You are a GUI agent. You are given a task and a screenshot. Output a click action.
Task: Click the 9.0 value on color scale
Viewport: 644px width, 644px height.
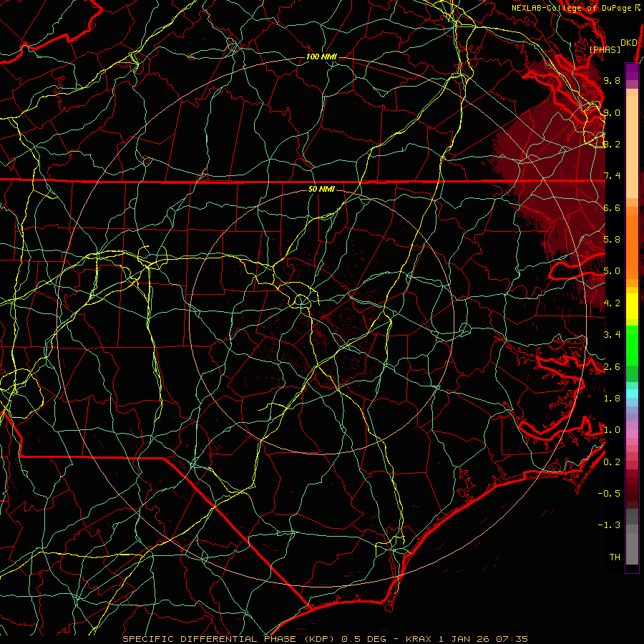click(x=612, y=112)
